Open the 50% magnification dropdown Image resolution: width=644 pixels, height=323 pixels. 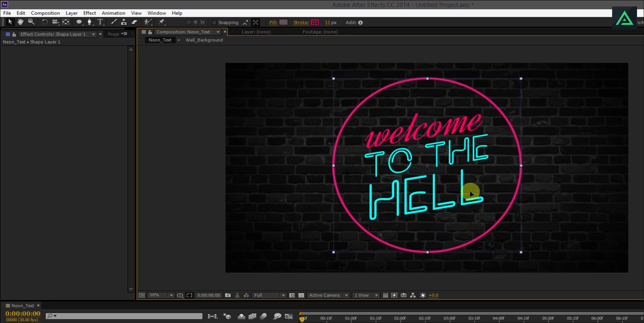coord(161,295)
